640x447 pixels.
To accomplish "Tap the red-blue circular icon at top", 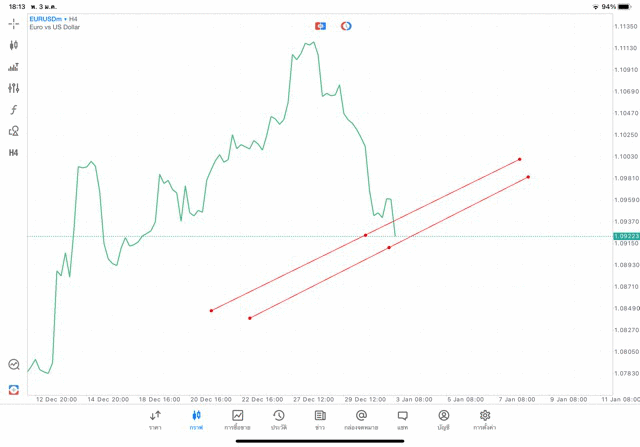I will (346, 26).
